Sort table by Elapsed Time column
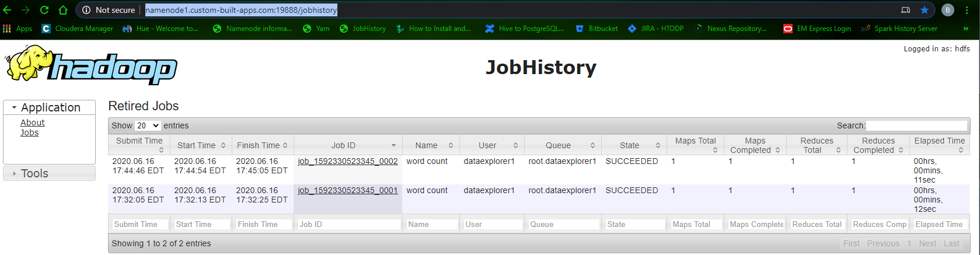Screen dimensions: 980x255 coord(939,145)
